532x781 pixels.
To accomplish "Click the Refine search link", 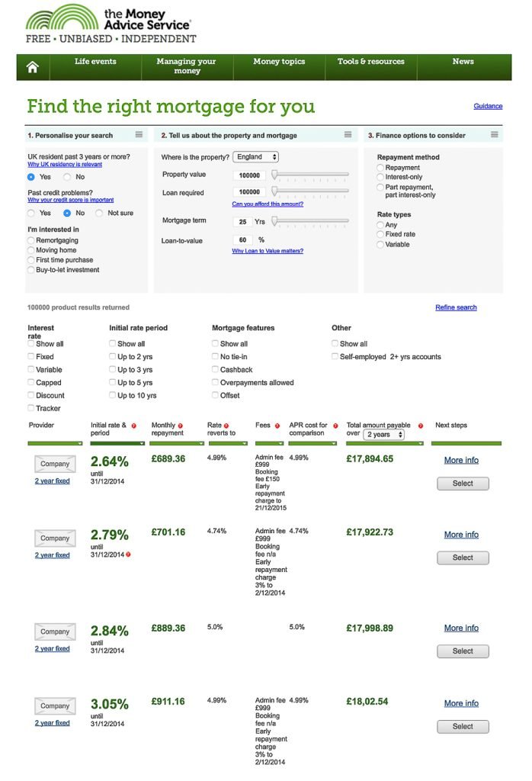I will point(456,307).
